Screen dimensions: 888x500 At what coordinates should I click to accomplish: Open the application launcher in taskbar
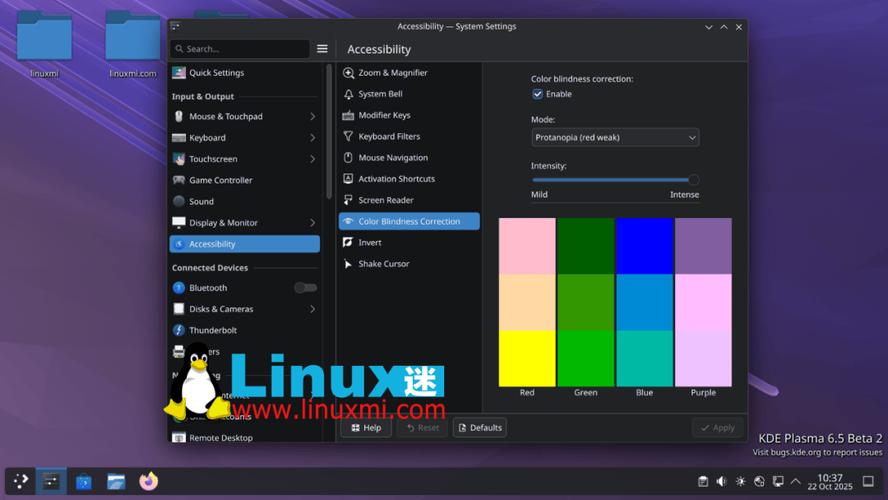[21, 481]
